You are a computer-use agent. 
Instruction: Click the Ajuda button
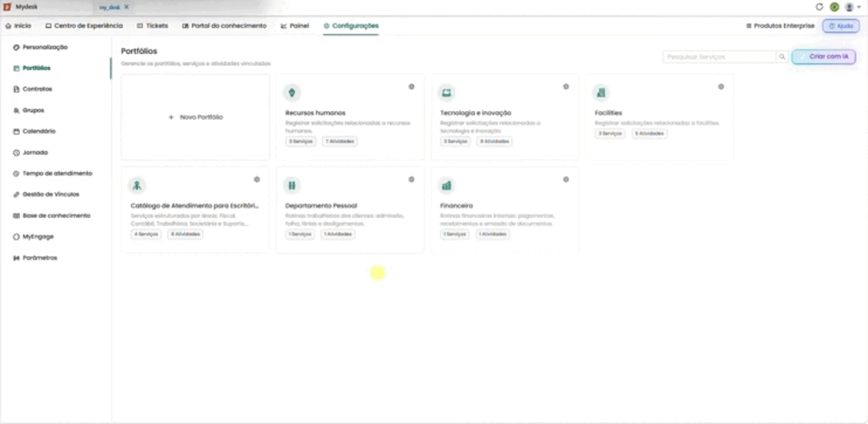tap(841, 26)
